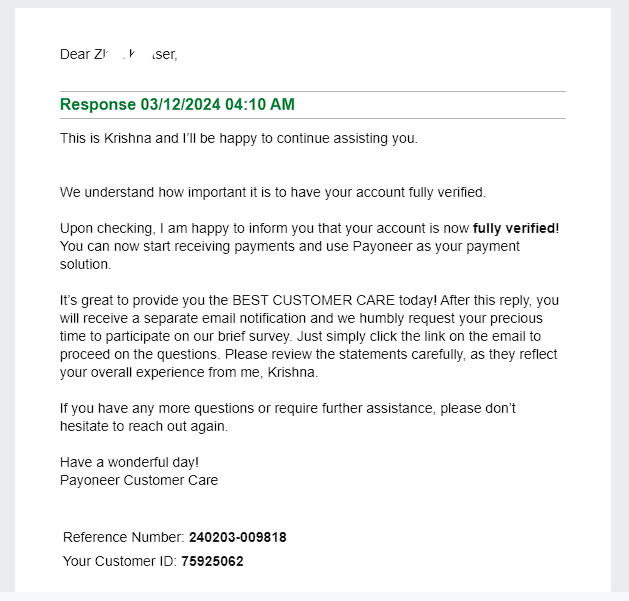Click the 'Reference Number:' label
Viewport: 629px width, 601px height.
tap(124, 537)
